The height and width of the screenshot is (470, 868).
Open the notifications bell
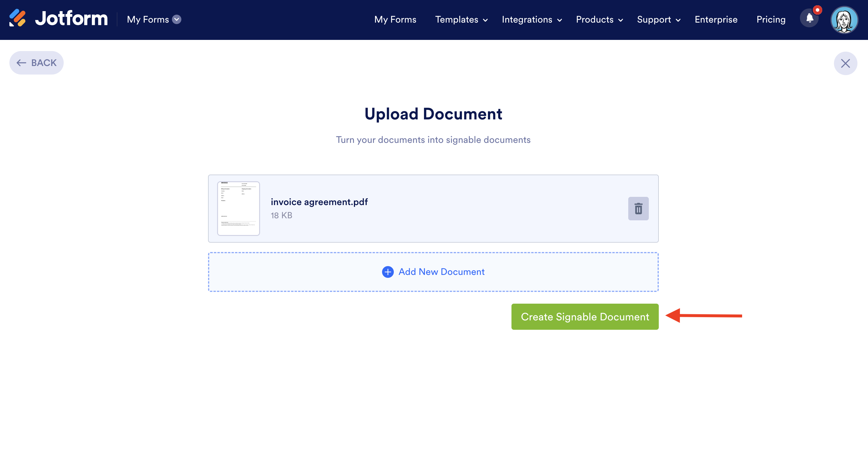(809, 18)
